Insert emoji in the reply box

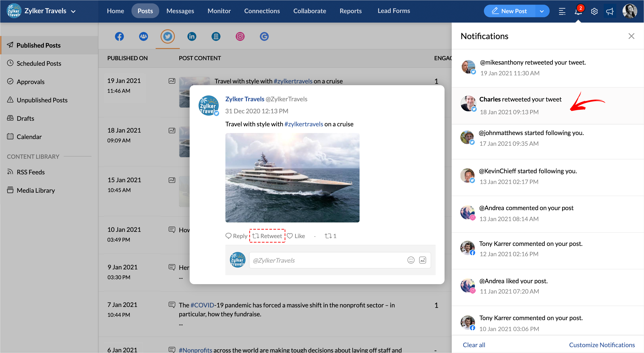pyautogui.click(x=411, y=260)
